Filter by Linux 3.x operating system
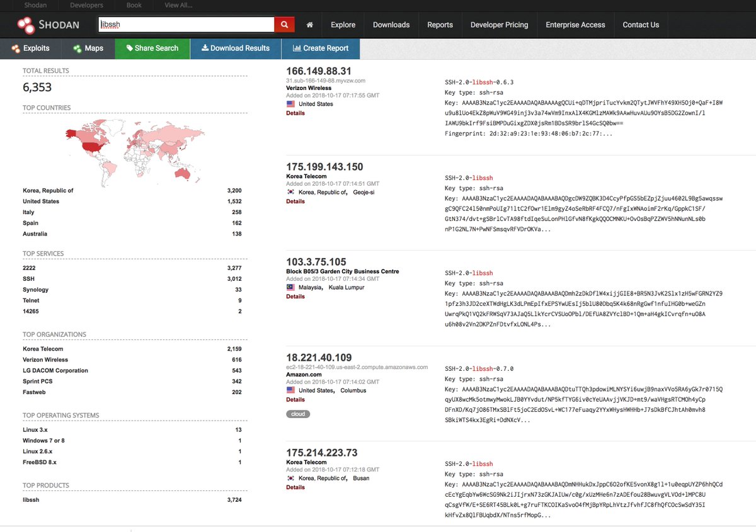The width and height of the screenshot is (756, 532). [x=35, y=430]
